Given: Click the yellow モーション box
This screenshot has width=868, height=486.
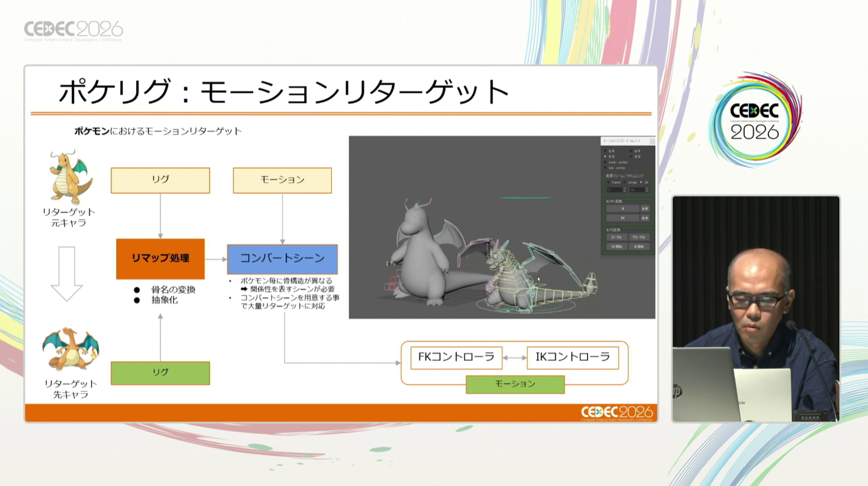Looking at the screenshot, I should click(282, 180).
